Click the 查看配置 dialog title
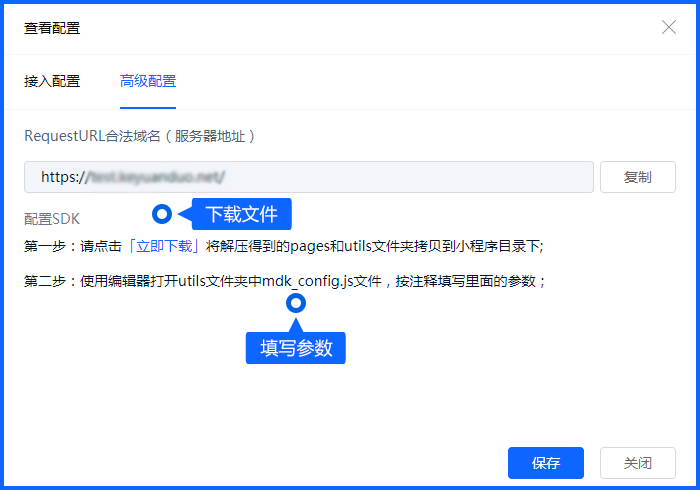Screen dimensions: 700x490 (52, 27)
